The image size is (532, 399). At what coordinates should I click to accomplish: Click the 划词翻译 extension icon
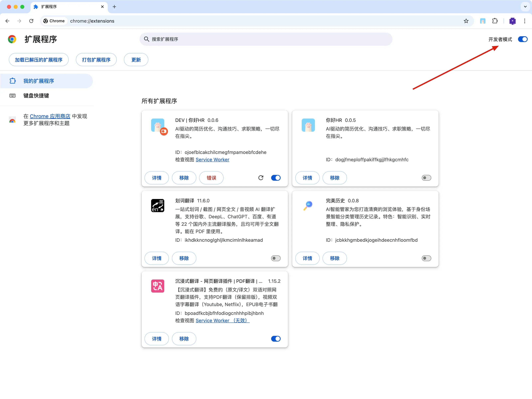point(158,206)
